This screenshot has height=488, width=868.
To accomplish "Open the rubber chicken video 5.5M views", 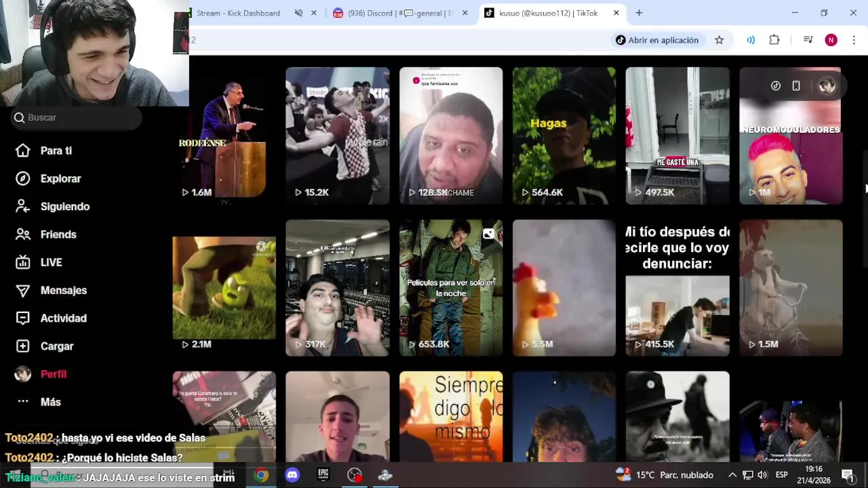I will [x=564, y=288].
